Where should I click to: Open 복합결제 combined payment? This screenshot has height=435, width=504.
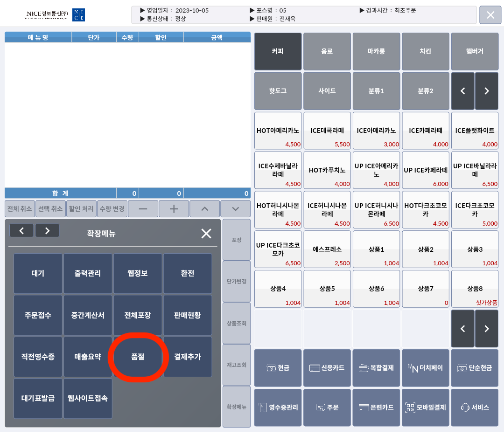tap(376, 368)
